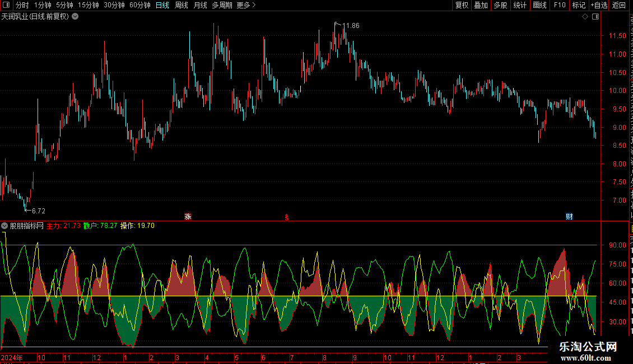Click the 散户: 78.27 indicator value
Viewport: 633px width, 364px height.
(x=100, y=226)
